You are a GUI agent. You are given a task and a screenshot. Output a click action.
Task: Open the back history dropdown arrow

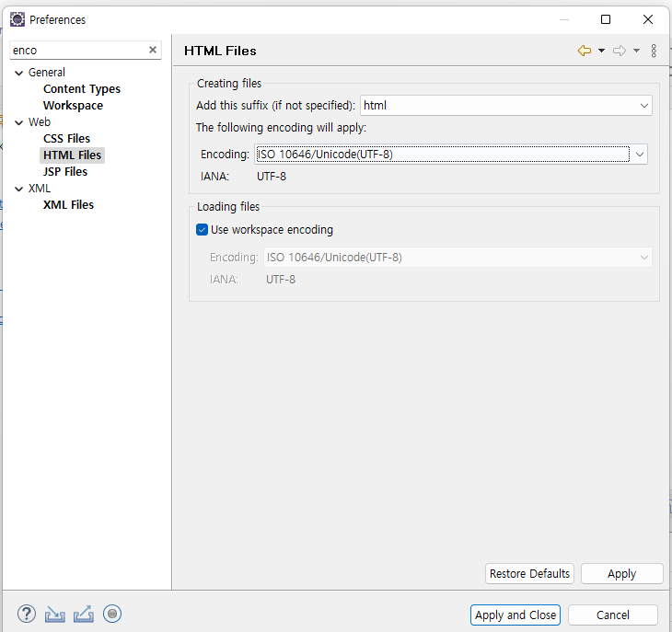[x=602, y=51]
